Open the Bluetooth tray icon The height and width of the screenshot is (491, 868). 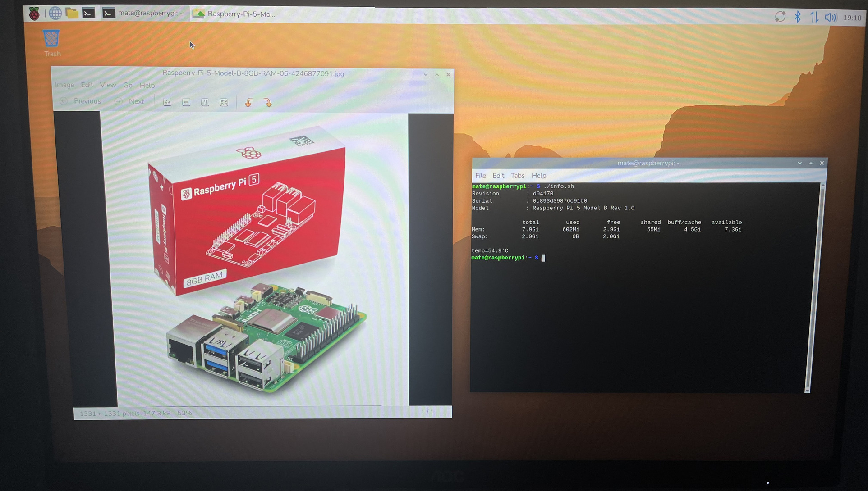[797, 17]
